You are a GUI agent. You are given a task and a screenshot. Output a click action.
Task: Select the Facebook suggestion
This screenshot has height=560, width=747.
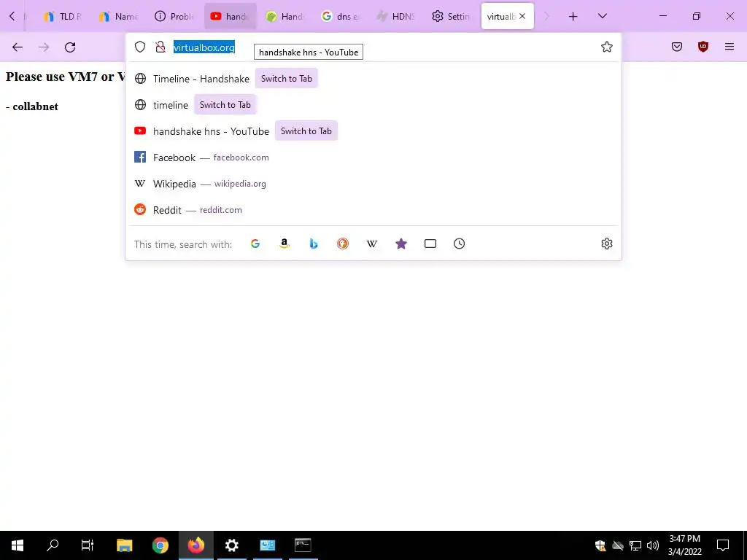pos(373,157)
